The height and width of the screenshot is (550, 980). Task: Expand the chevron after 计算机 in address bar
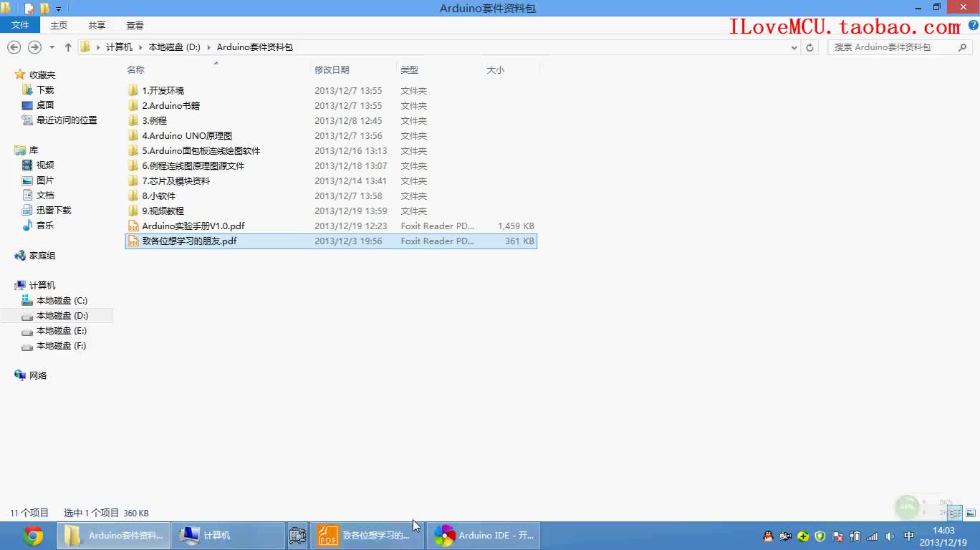pyautogui.click(x=140, y=47)
